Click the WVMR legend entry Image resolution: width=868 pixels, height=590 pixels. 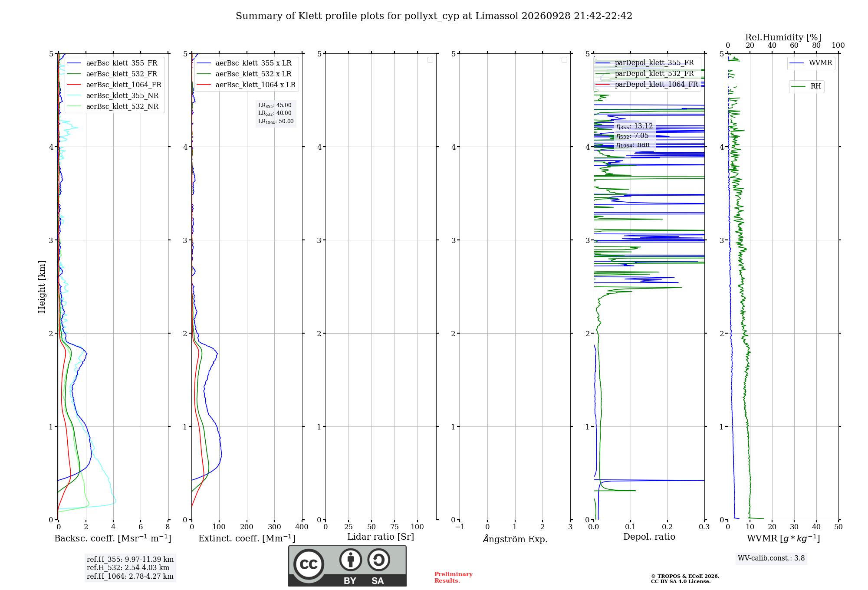coord(811,63)
